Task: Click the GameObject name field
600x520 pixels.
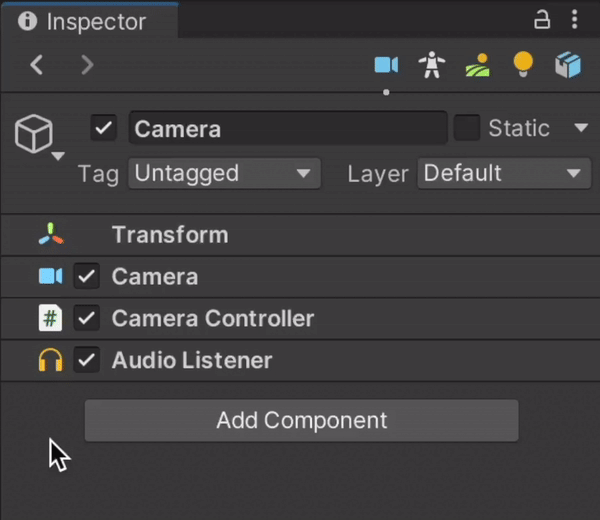Action: pyautogui.click(x=287, y=129)
